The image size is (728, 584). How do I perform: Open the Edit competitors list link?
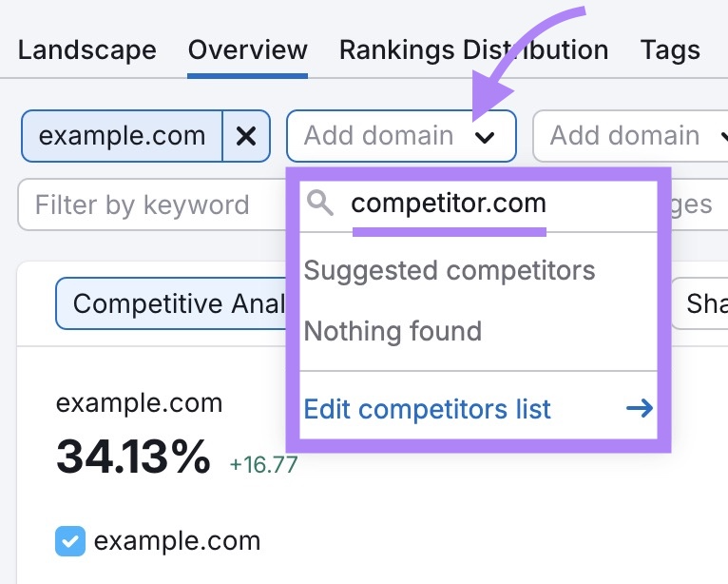tap(427, 409)
